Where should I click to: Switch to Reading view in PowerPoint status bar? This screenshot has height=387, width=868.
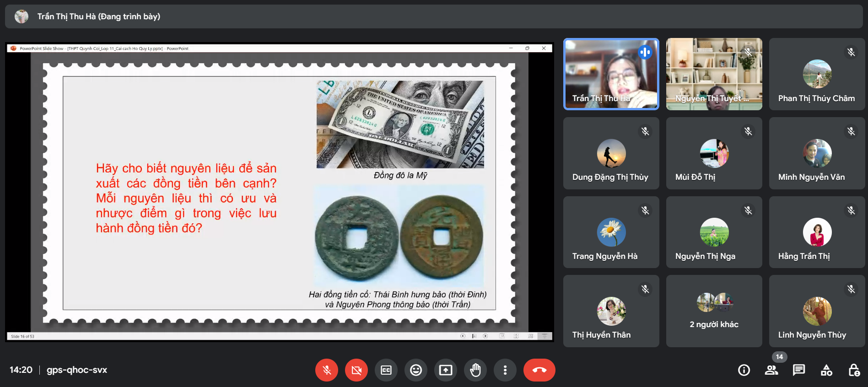530,336
